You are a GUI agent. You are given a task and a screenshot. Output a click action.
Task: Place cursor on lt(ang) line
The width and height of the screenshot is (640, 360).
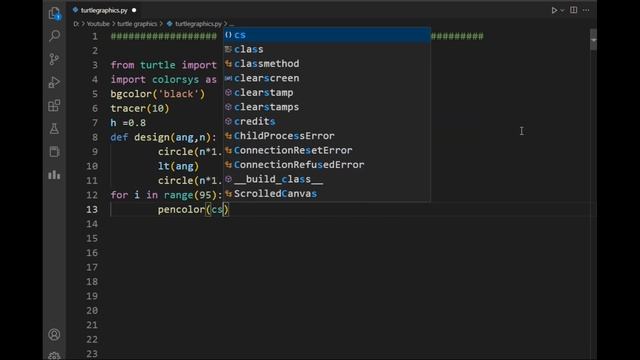pos(178,166)
